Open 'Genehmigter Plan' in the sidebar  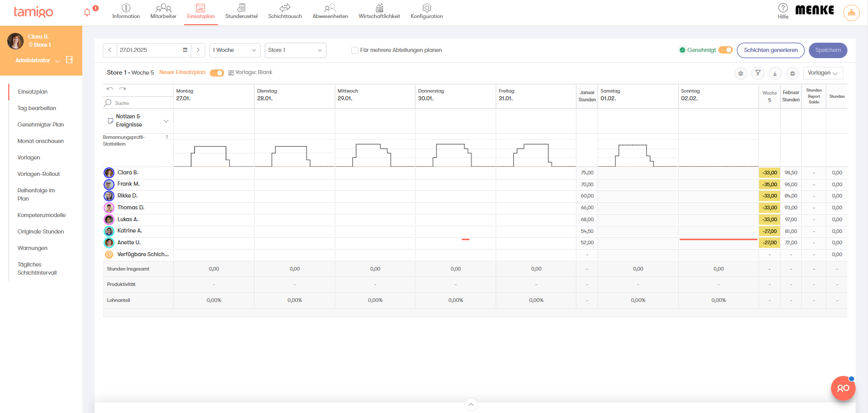41,124
